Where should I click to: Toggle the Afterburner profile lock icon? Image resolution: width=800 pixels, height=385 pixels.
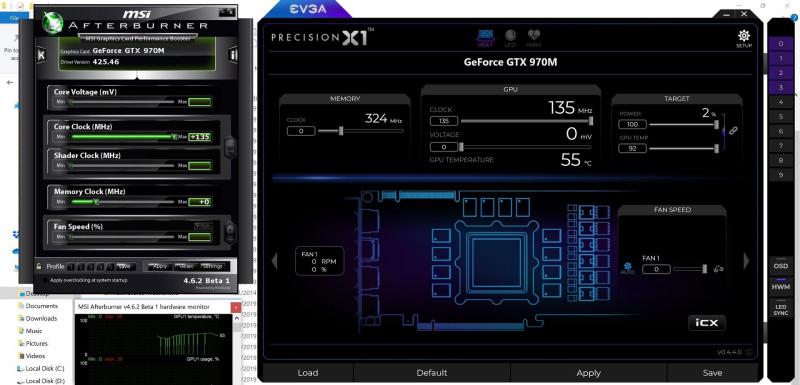coord(39,266)
